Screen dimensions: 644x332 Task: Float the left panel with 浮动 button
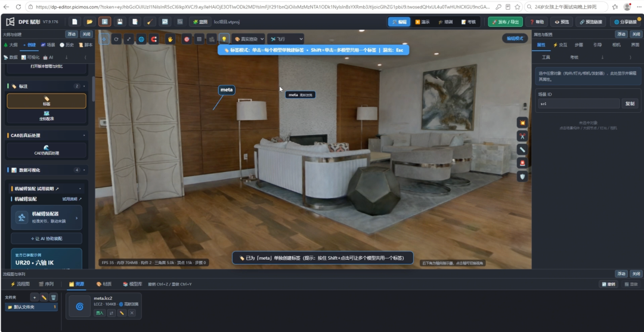pos(72,34)
